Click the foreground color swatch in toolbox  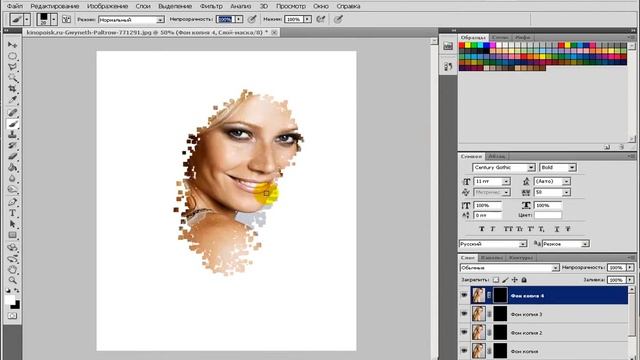click(x=10, y=300)
